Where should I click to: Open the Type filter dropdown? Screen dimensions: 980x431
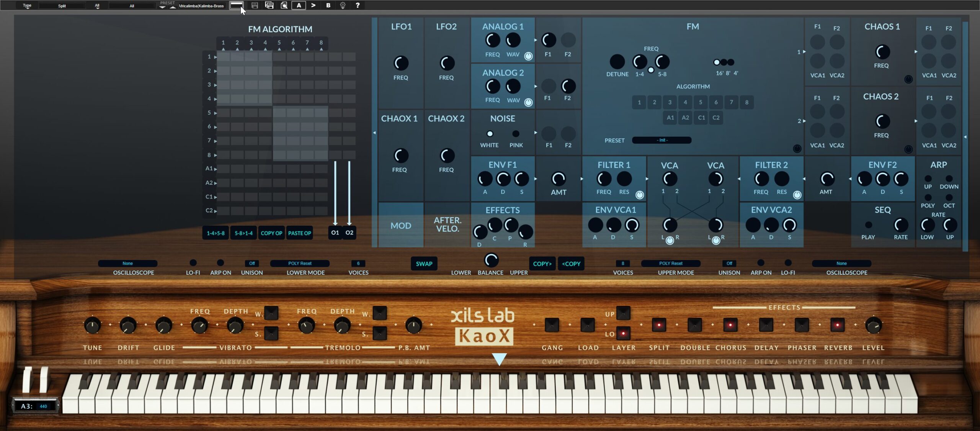tap(27, 6)
